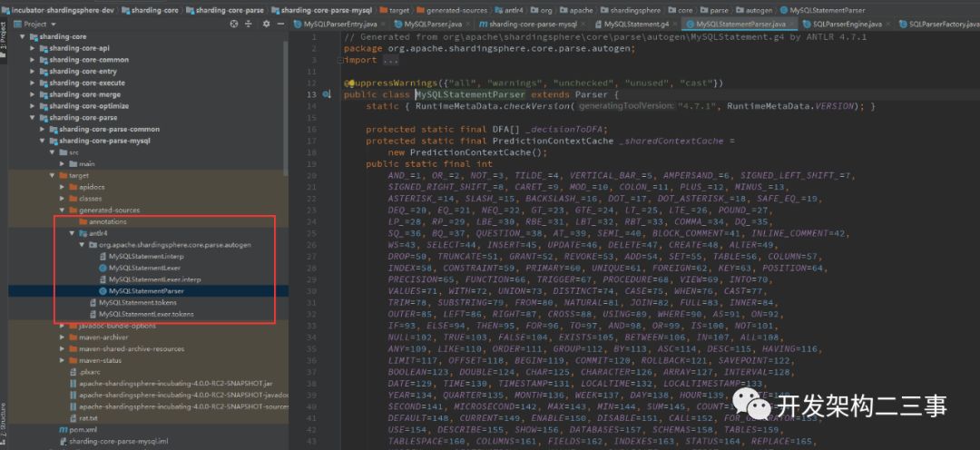Switch to SQLParserFactory.java tab
Image resolution: width=980 pixels, height=450 pixels.
pyautogui.click(x=939, y=24)
